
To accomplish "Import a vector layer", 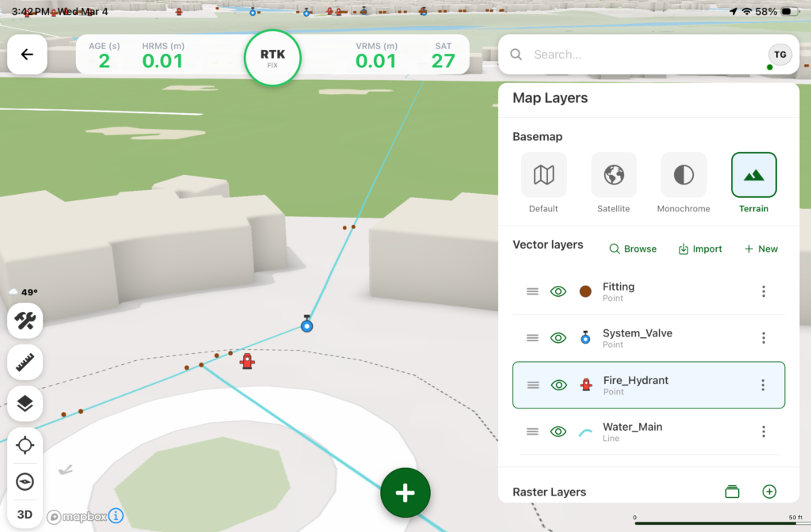I will point(700,249).
